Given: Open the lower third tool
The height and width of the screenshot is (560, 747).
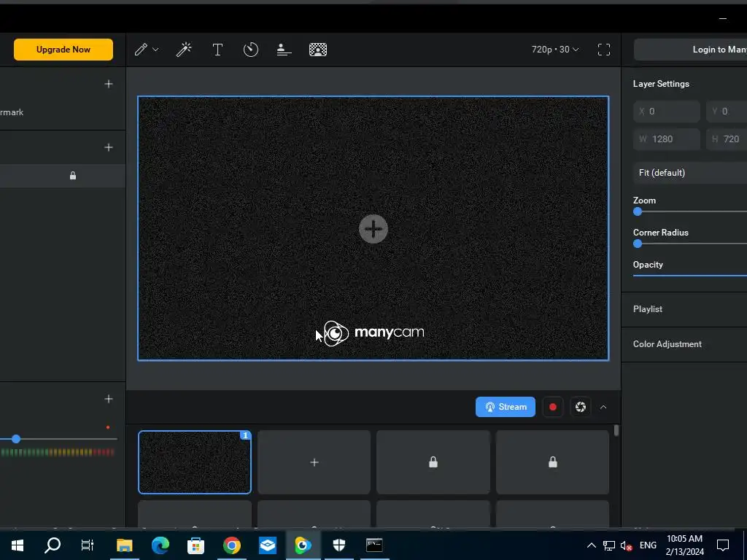Looking at the screenshot, I should click(x=284, y=50).
